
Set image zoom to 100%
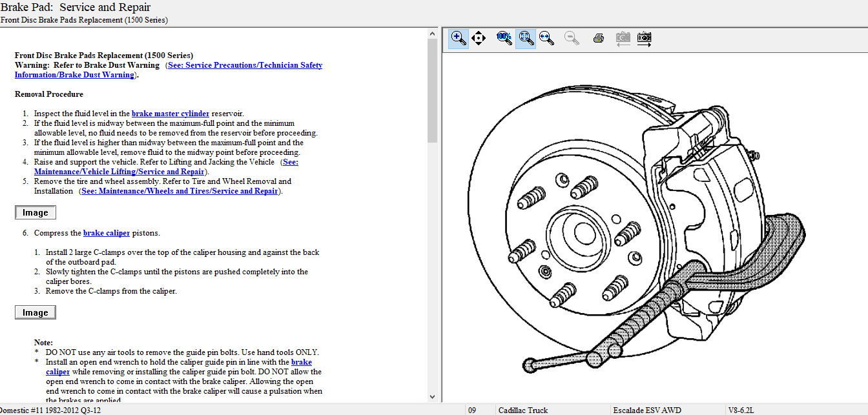(504, 38)
